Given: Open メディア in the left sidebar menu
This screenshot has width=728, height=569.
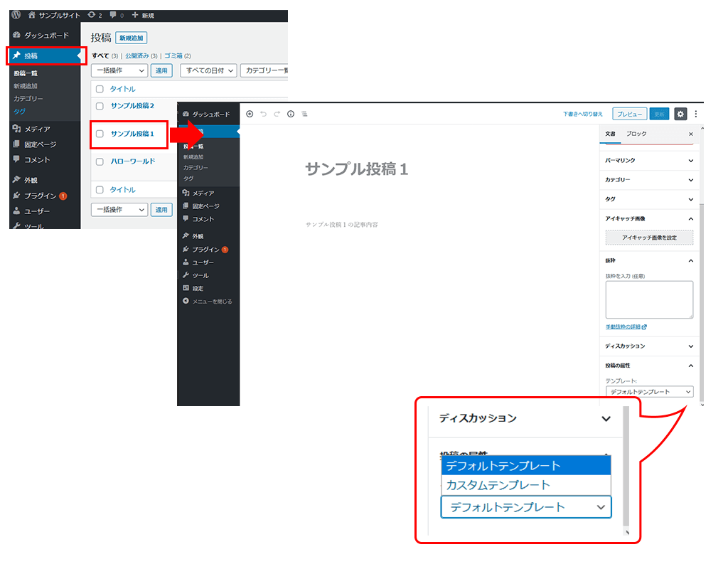Looking at the screenshot, I should tap(37, 129).
